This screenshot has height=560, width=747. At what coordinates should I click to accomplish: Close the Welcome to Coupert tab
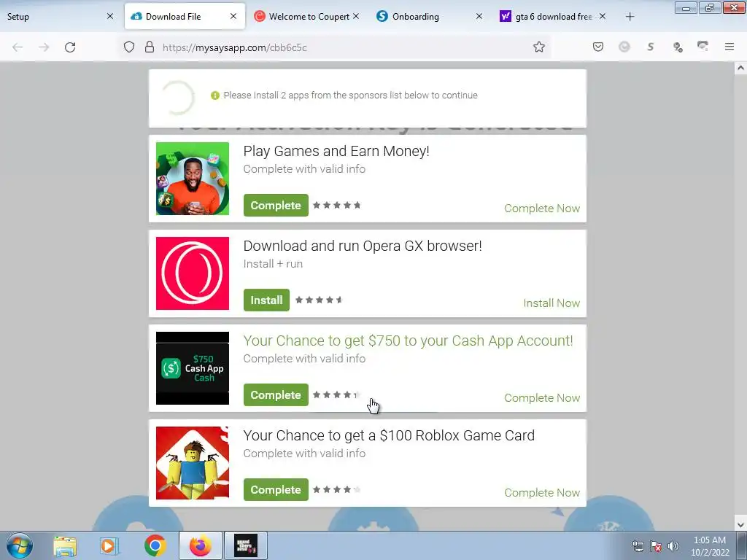356,16
